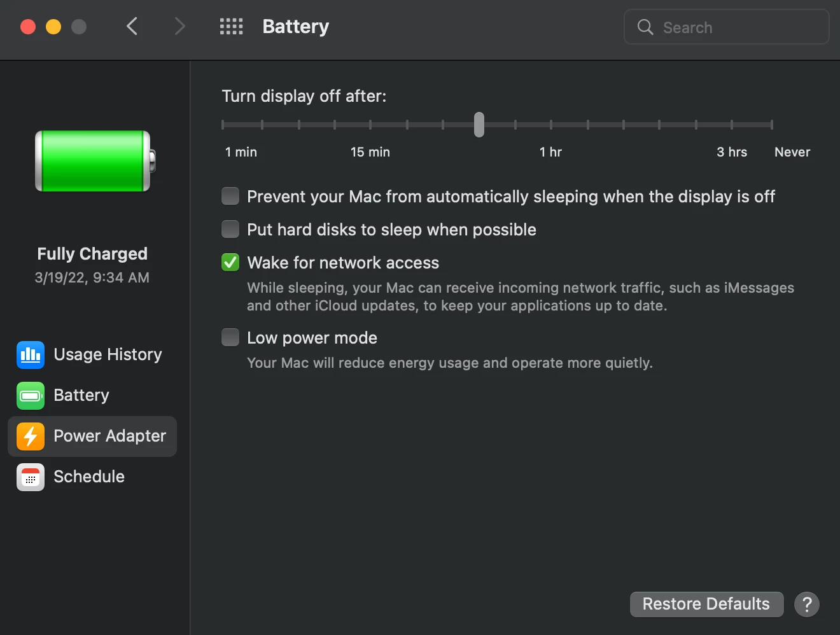Click into the Search field
Viewport: 840px width, 635px height.
point(727,27)
